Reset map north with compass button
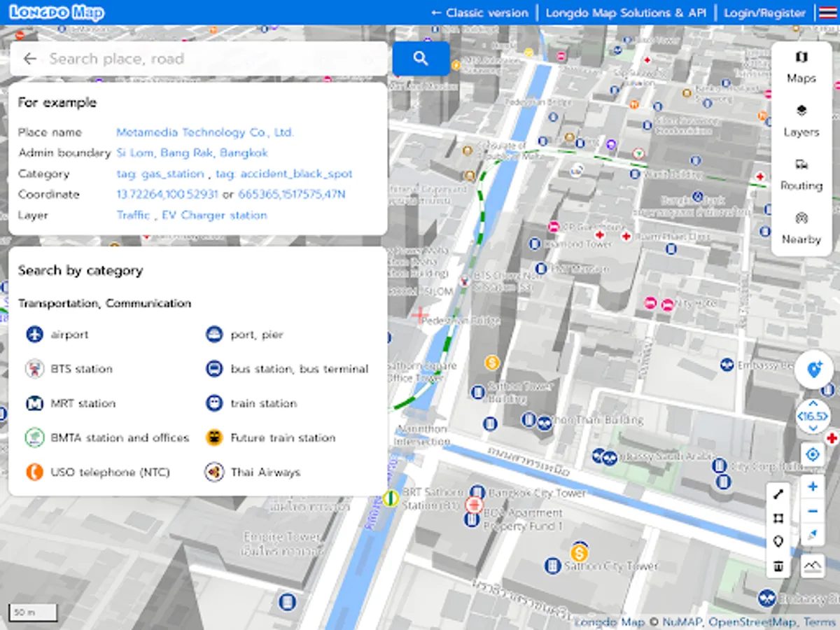The height and width of the screenshot is (630, 840). (813, 535)
